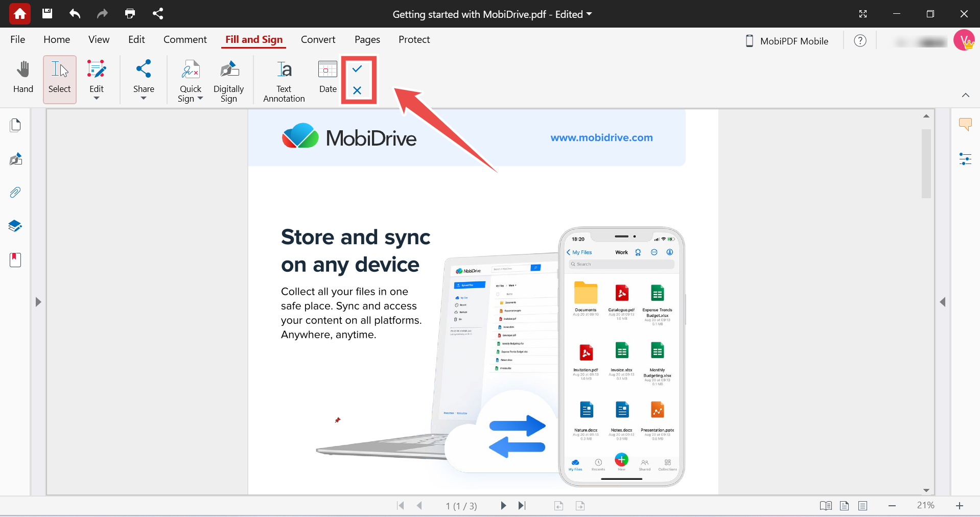
Task: Click the user profile avatar
Action: pyautogui.click(x=964, y=40)
